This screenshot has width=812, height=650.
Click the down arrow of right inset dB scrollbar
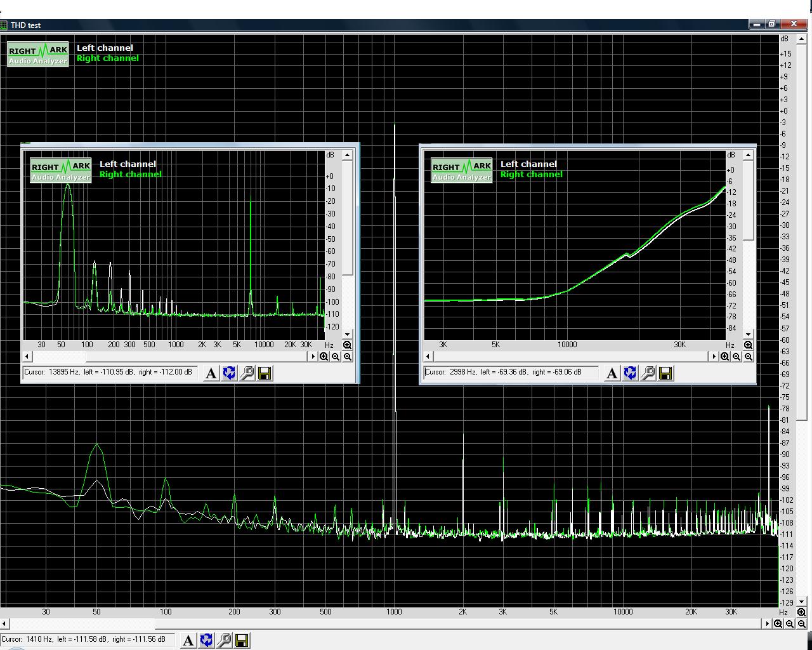click(749, 335)
